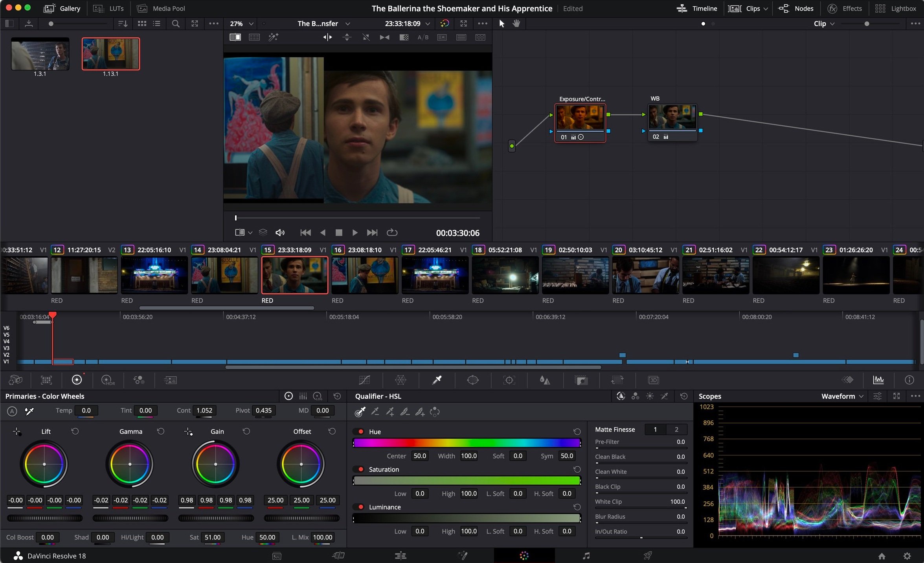The image size is (924, 563).
Task: Activate the magic wand enhance viewer tool
Action: [273, 37]
